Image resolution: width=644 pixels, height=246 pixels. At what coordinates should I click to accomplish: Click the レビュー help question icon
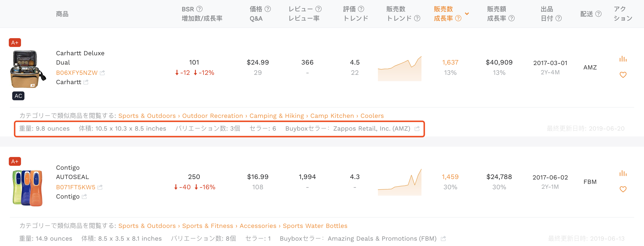point(318,9)
